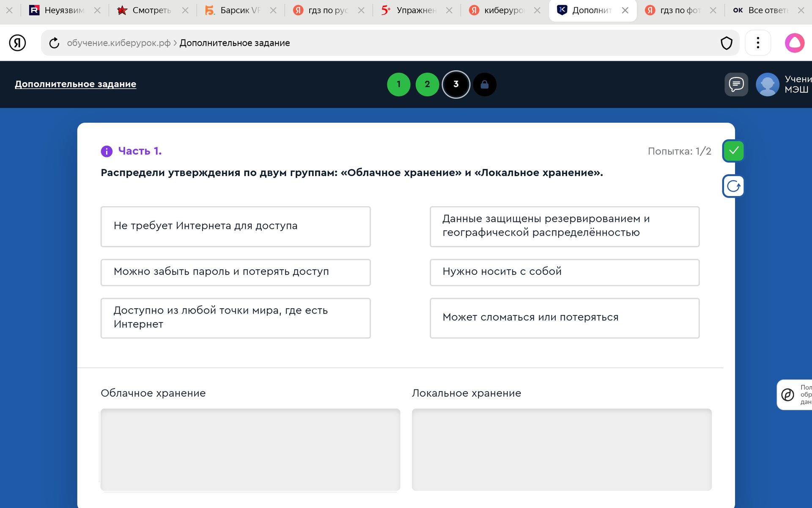This screenshot has height=508, width=812.
Task: Open the data processing widget icon at right edge
Action: (787, 395)
